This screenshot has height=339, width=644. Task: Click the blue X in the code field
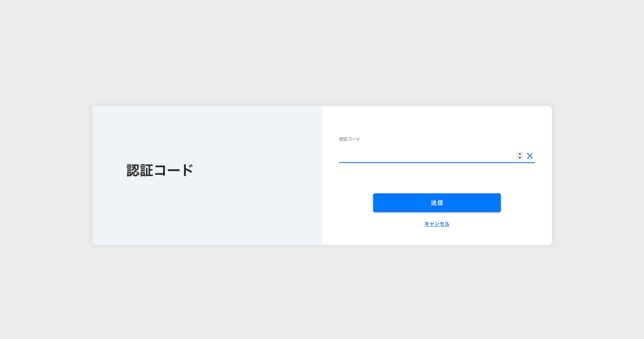click(529, 156)
